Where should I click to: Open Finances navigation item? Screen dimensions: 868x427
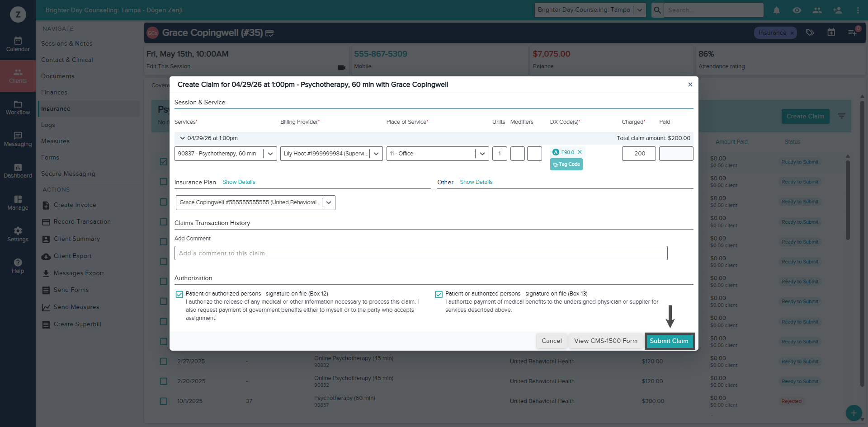(x=54, y=92)
